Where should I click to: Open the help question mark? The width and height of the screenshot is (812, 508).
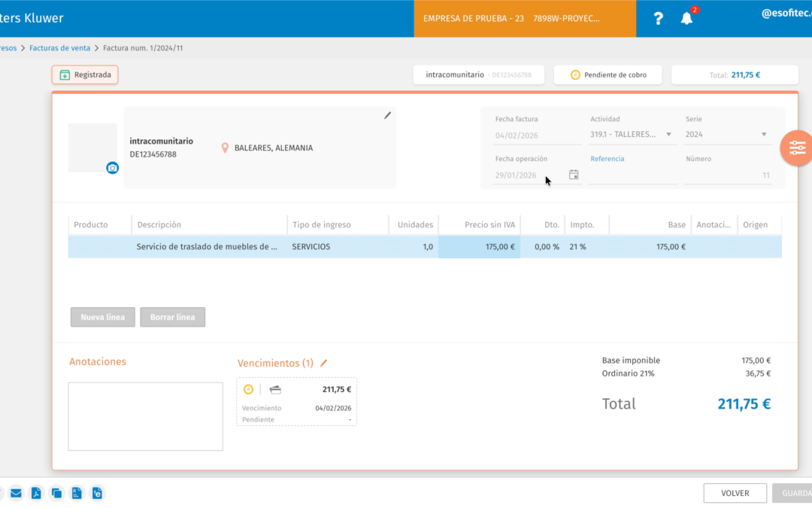pyautogui.click(x=658, y=19)
